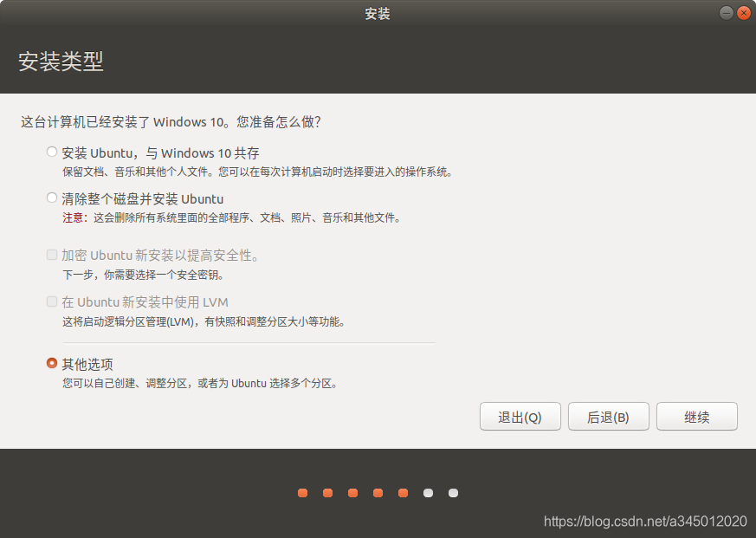Image resolution: width=756 pixels, height=538 pixels.
Task: Close the installer window
Action: (744, 13)
